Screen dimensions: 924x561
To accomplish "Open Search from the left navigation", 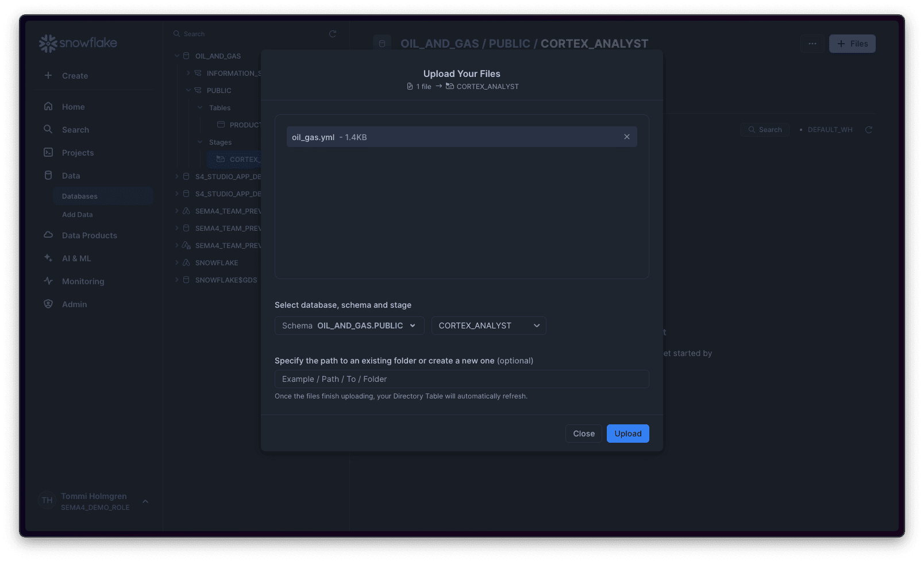I will click(x=48, y=129).
